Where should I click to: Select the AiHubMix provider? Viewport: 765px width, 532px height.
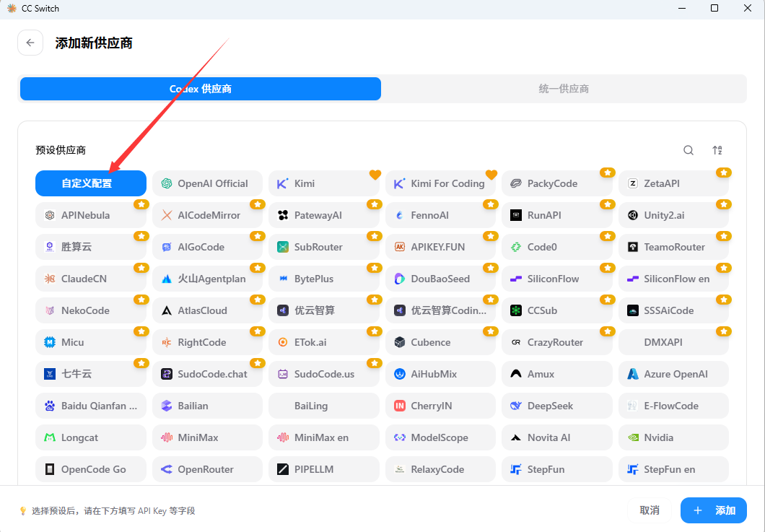[440, 374]
